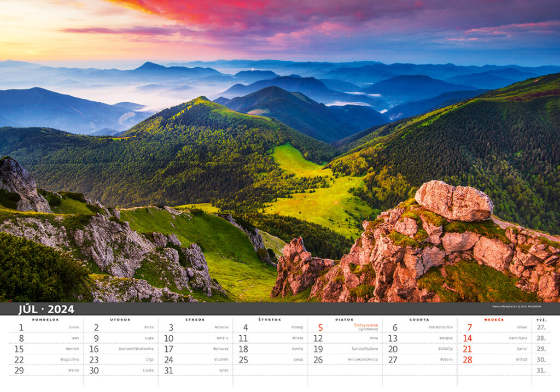Viewport: 560px width, 392px height.
Task: Select the red NEDEĽA column header
Action: click(494, 319)
